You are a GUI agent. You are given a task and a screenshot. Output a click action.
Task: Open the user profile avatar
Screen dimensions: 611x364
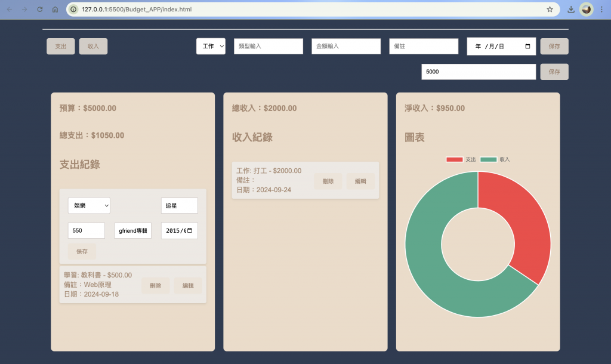tap(587, 10)
